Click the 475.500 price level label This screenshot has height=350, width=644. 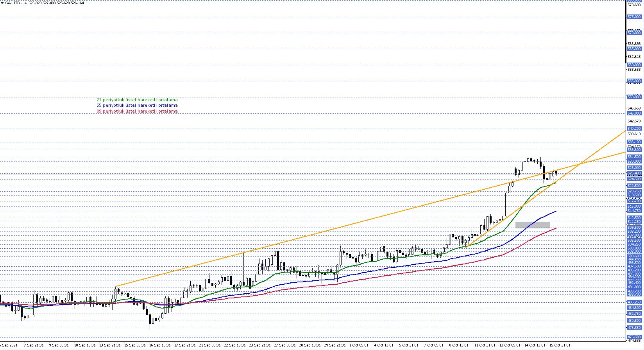(634, 337)
